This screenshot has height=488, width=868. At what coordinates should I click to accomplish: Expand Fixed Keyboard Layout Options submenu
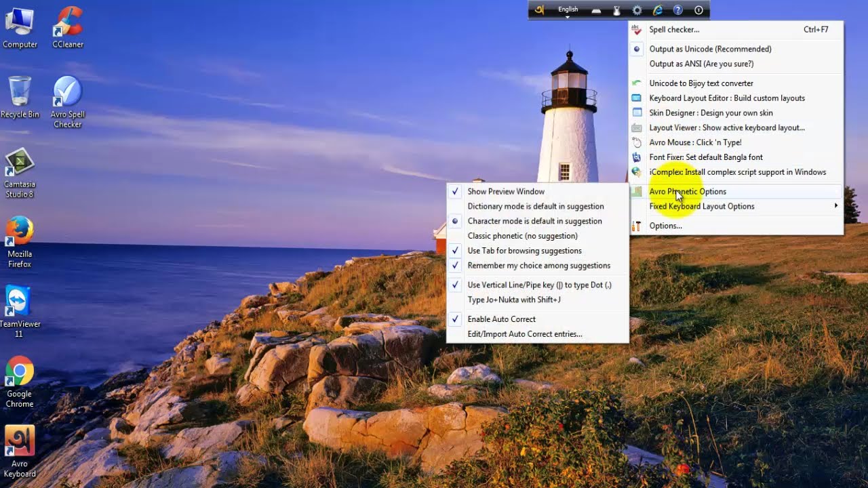pos(702,206)
